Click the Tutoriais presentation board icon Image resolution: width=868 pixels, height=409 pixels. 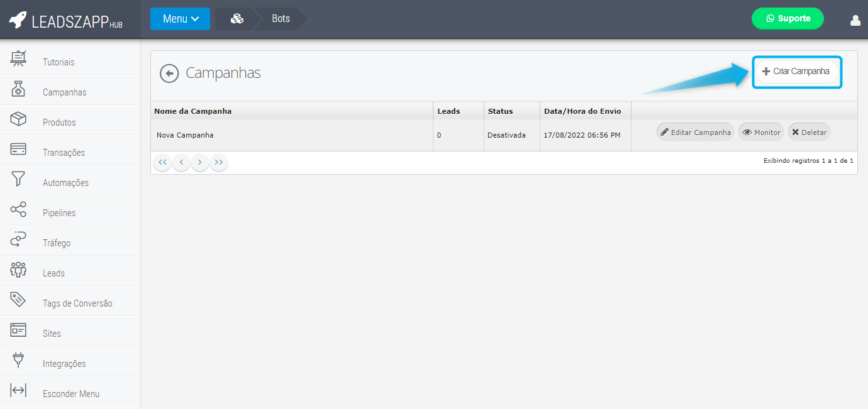[x=18, y=59]
